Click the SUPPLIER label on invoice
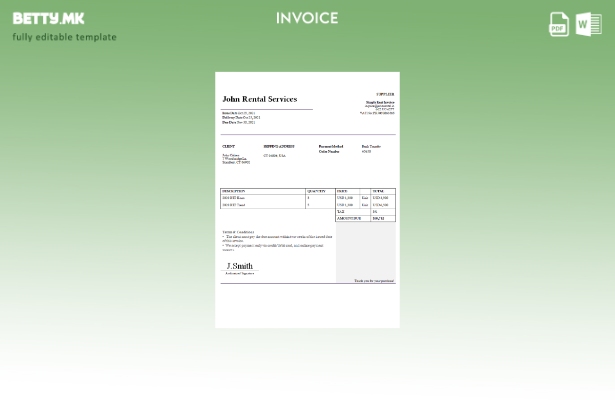615x400 pixels. (x=385, y=94)
